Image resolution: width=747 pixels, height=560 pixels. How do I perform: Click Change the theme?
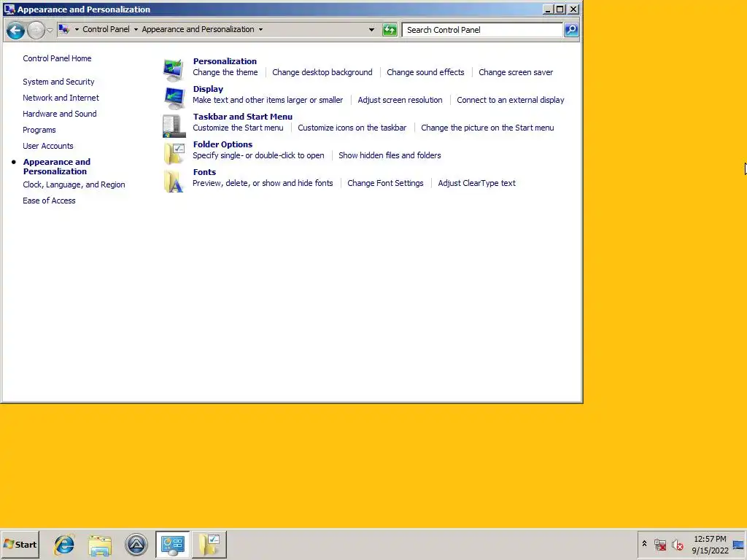(225, 72)
